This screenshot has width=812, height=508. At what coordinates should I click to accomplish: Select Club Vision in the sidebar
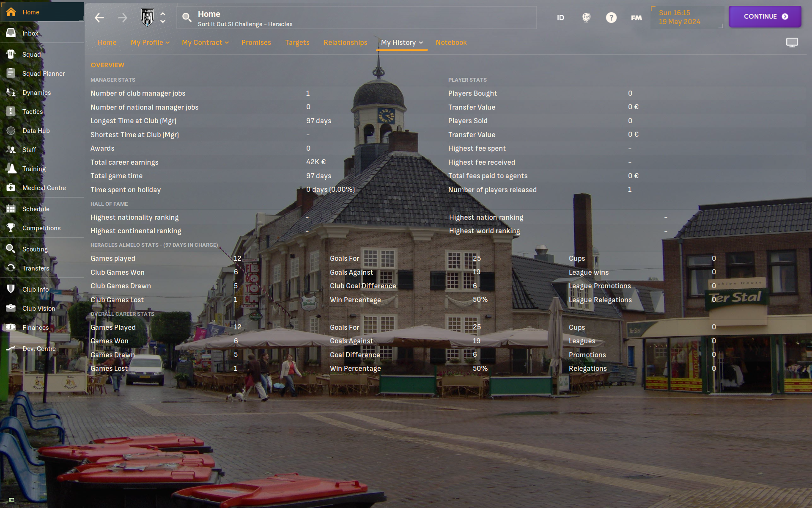pyautogui.click(x=39, y=309)
